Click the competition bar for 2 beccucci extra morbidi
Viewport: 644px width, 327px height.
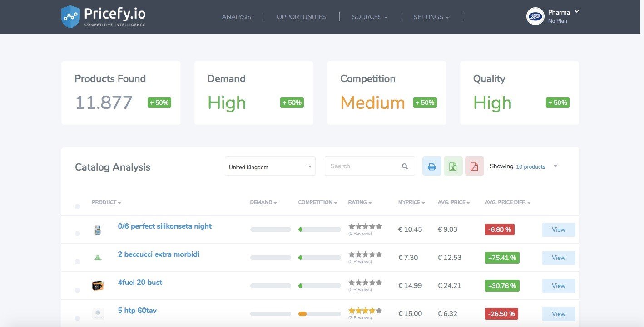(x=319, y=258)
